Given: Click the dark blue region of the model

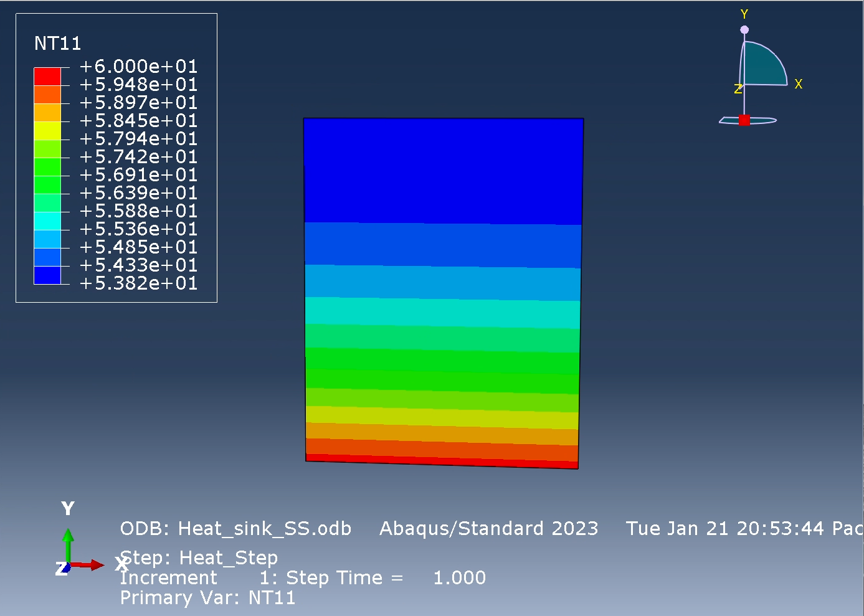Looking at the screenshot, I should (x=442, y=168).
